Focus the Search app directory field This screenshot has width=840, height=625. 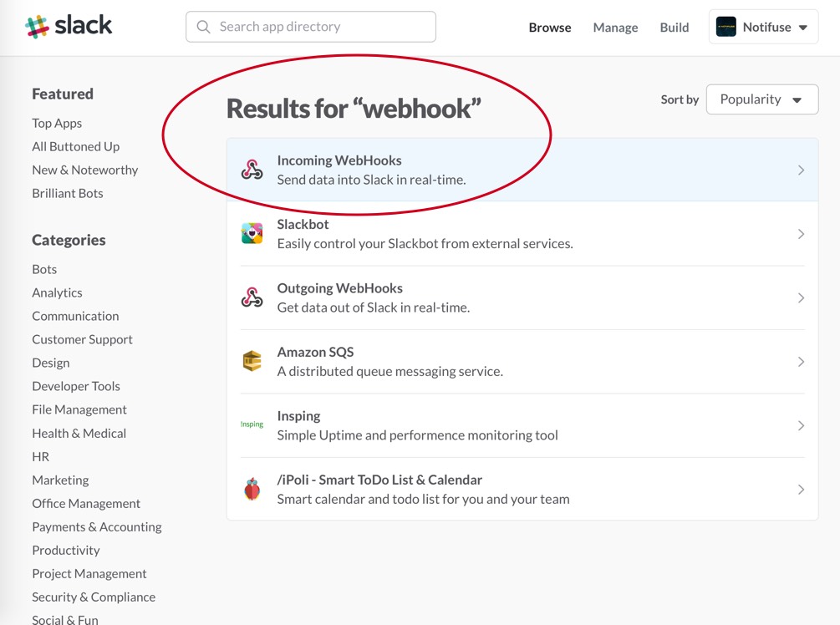tap(311, 27)
